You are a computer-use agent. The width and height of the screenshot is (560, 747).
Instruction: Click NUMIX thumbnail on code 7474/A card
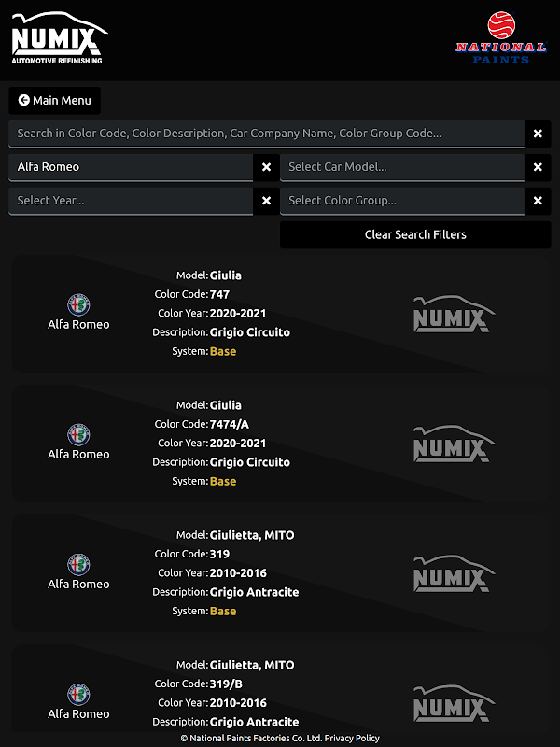pos(455,444)
